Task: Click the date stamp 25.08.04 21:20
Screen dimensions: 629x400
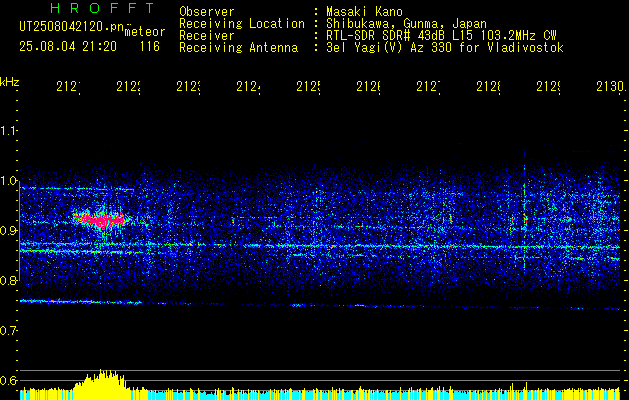Action: click(68, 47)
